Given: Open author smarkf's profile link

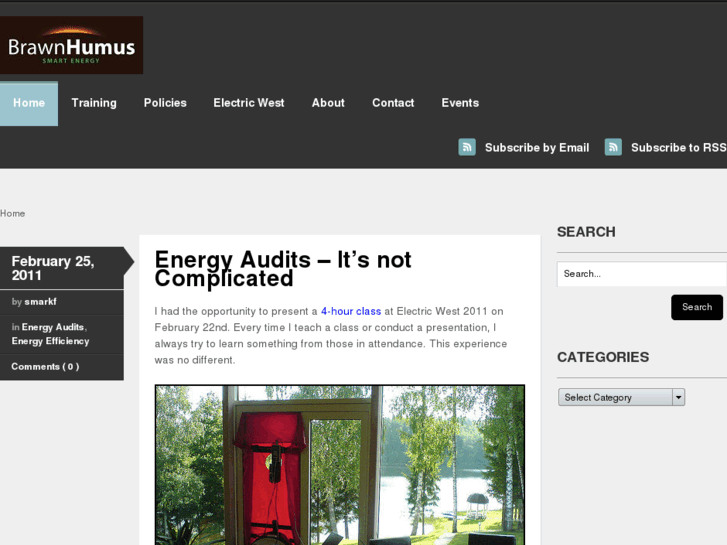Looking at the screenshot, I should (x=40, y=302).
